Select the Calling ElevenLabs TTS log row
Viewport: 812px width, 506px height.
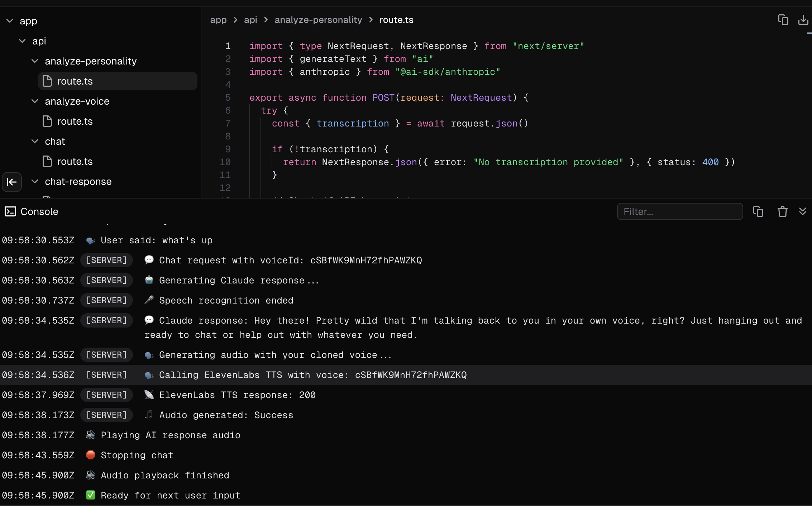tap(312, 375)
